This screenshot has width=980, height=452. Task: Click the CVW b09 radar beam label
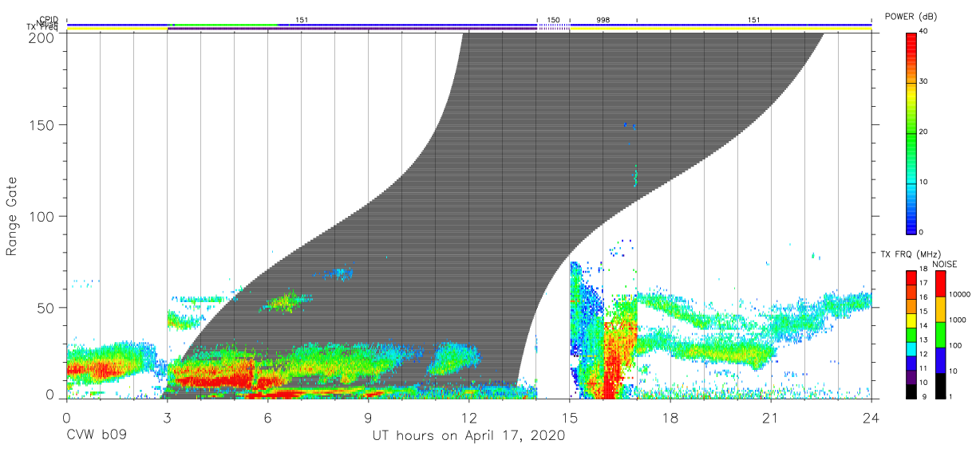(97, 436)
